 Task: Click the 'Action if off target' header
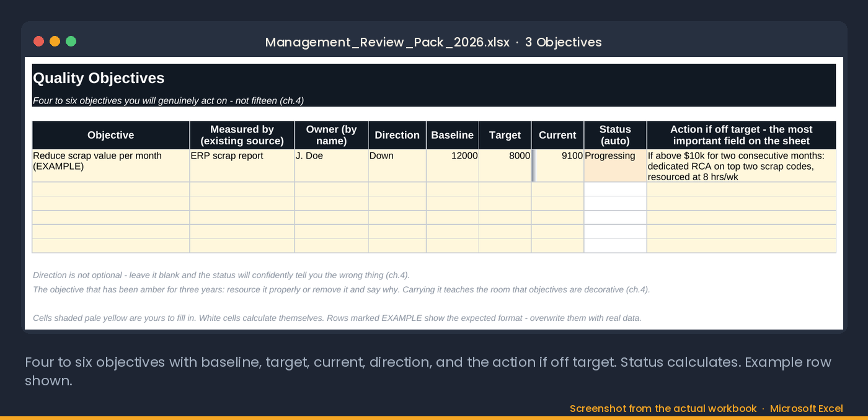(742, 135)
